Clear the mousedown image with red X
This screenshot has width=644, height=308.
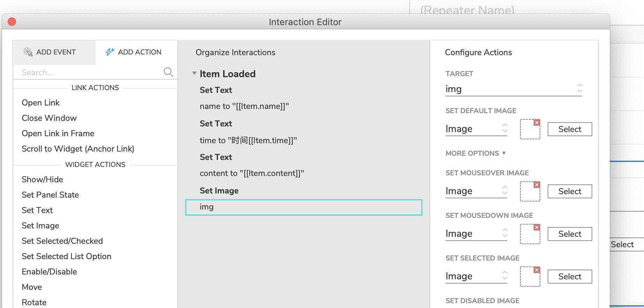[x=537, y=227]
